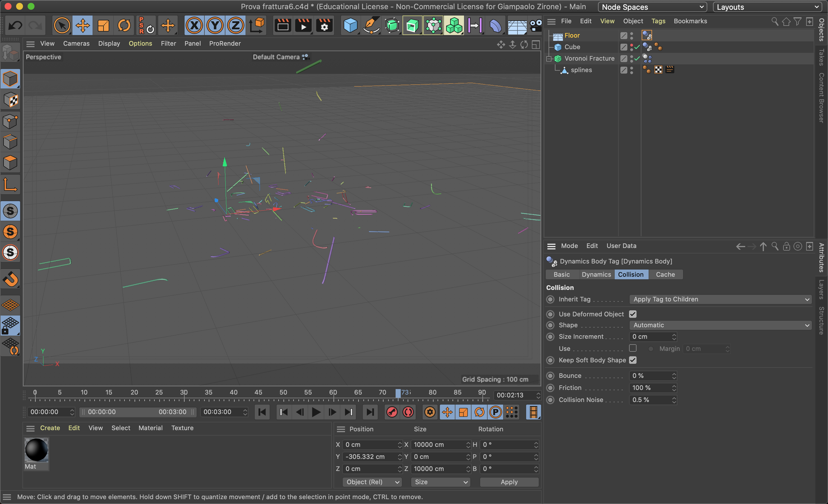Disable Keep Soft Body Shape checkbox

[x=633, y=360]
